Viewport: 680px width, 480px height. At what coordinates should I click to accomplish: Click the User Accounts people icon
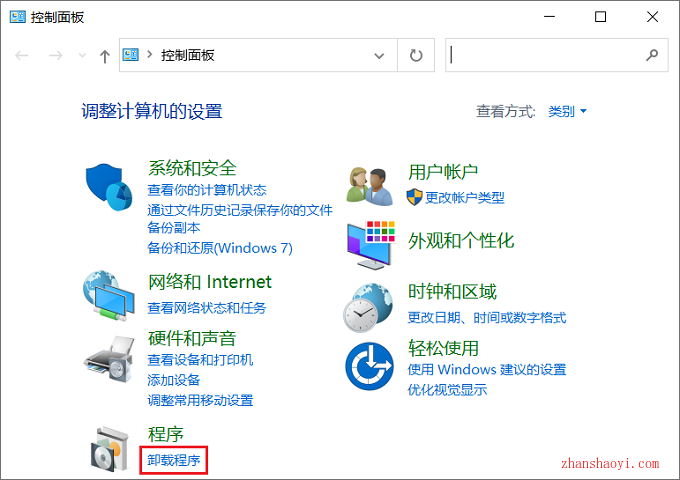(370, 186)
